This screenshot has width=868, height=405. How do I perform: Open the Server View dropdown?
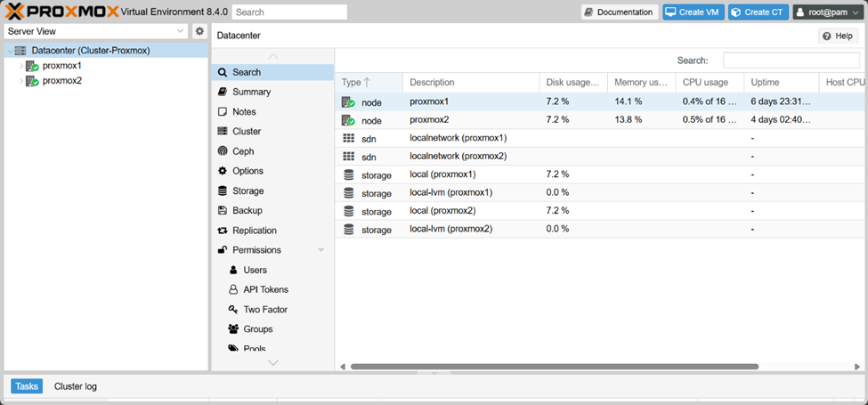(x=95, y=31)
